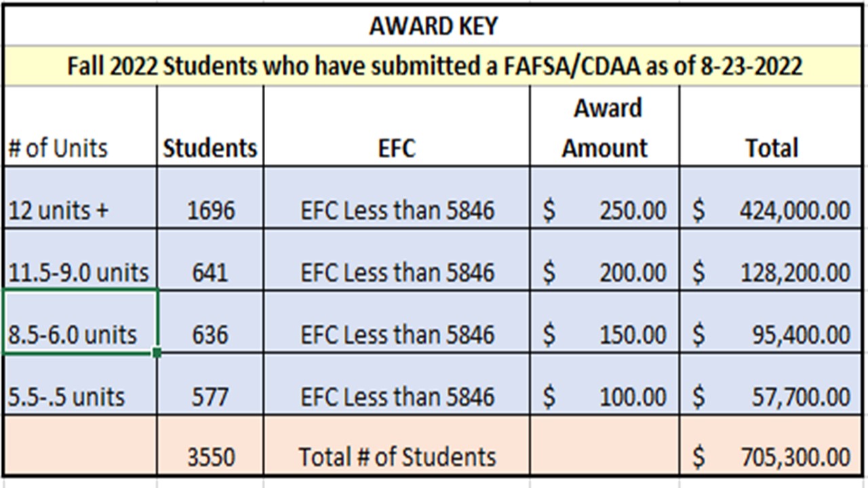Select the $705,300.00 grand total cell
The height and width of the screenshot is (488, 868).
coord(772,445)
